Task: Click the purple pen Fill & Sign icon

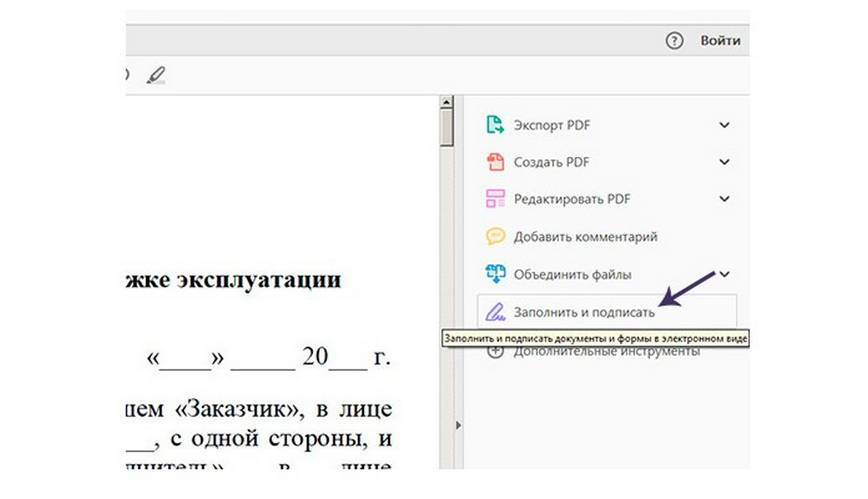Action: pyautogui.click(x=495, y=312)
